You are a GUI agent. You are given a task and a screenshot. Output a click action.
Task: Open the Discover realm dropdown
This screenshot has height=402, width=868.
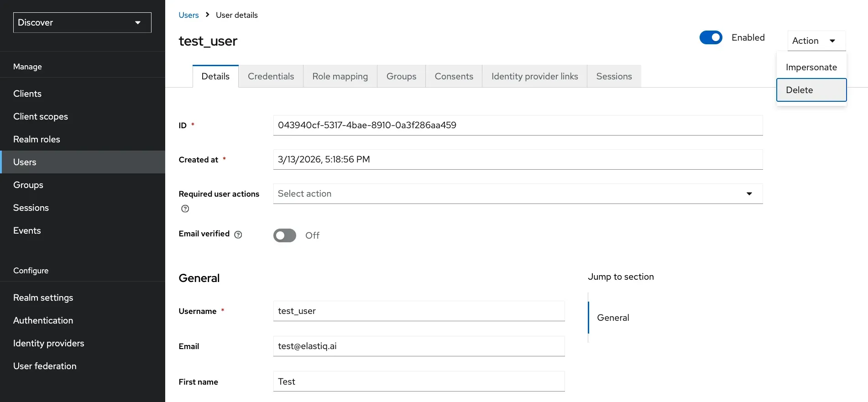82,22
